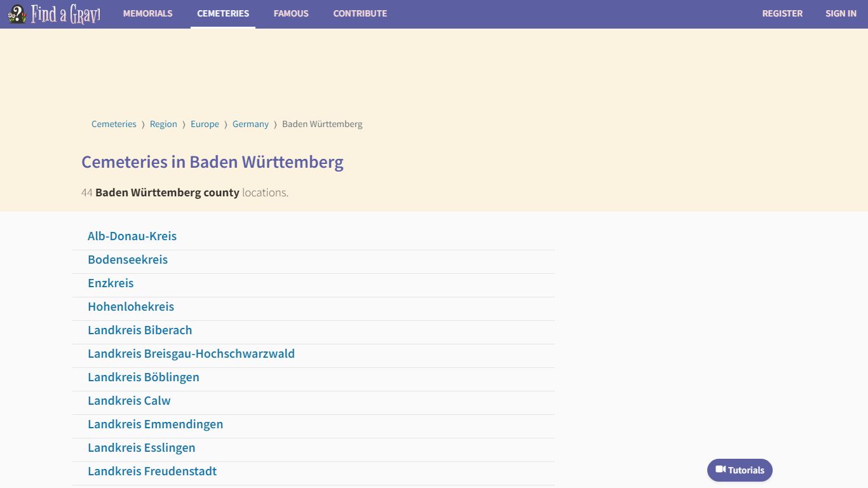The width and height of the screenshot is (868, 488).
Task: Open Landkreis Esslingen
Action: pos(142,447)
